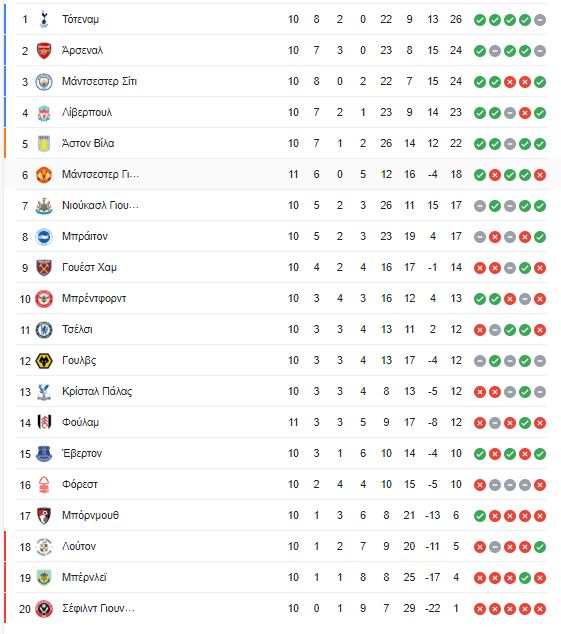The image size is (561, 634).
Task: Click the Chelsea club crest icon
Action: pyautogui.click(x=44, y=330)
